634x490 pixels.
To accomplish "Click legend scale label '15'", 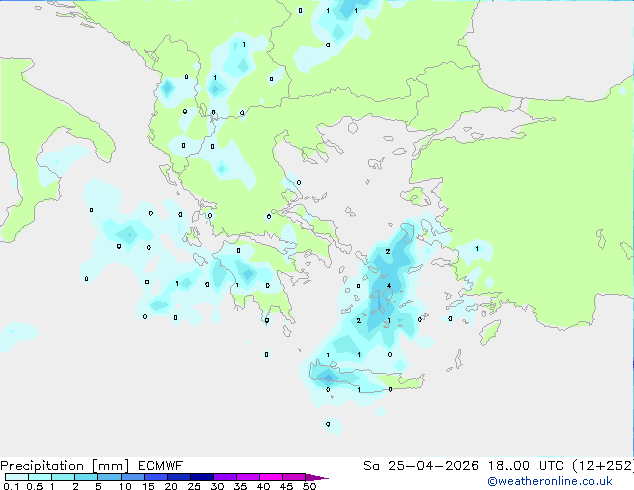I will [x=148, y=486].
